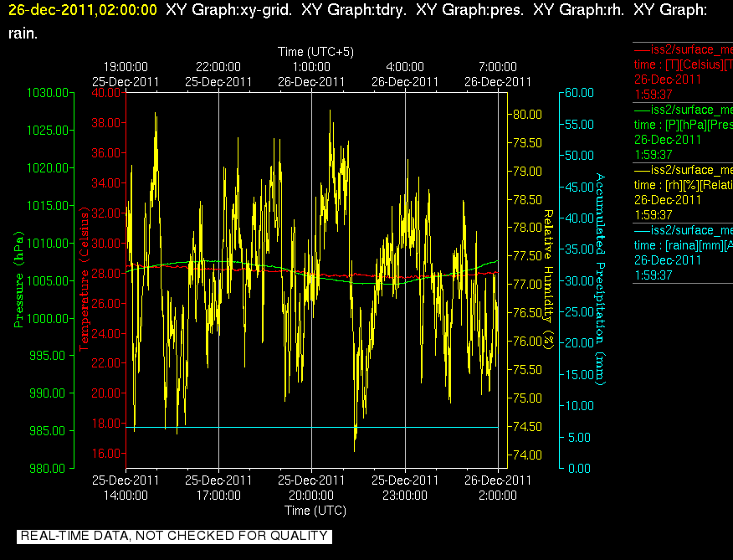Click the green pressure legend entry

(x=683, y=132)
